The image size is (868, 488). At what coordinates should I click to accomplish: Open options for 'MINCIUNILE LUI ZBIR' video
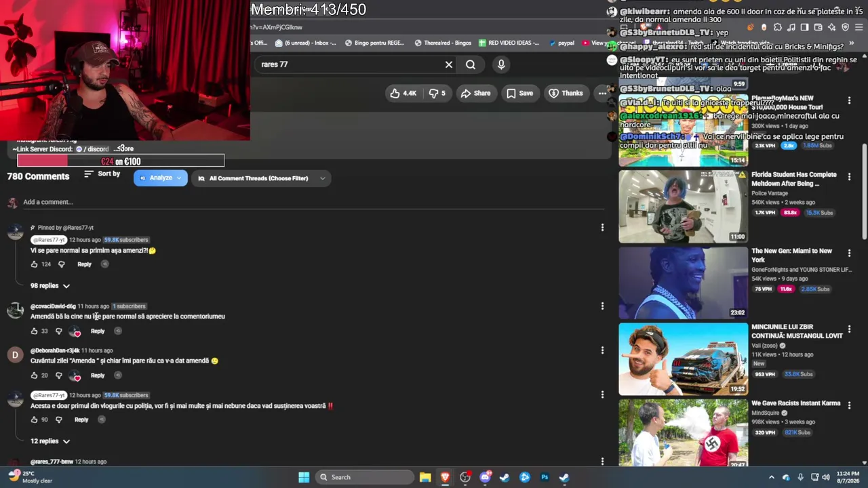click(x=849, y=329)
